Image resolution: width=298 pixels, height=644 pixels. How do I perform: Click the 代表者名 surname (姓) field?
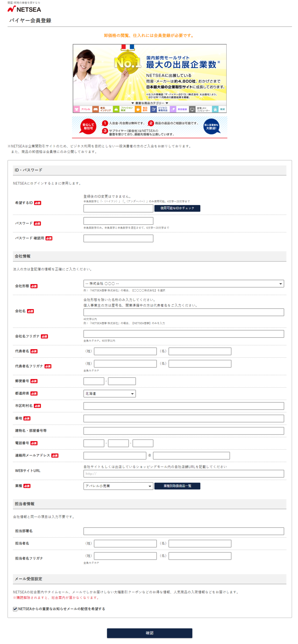(x=125, y=351)
